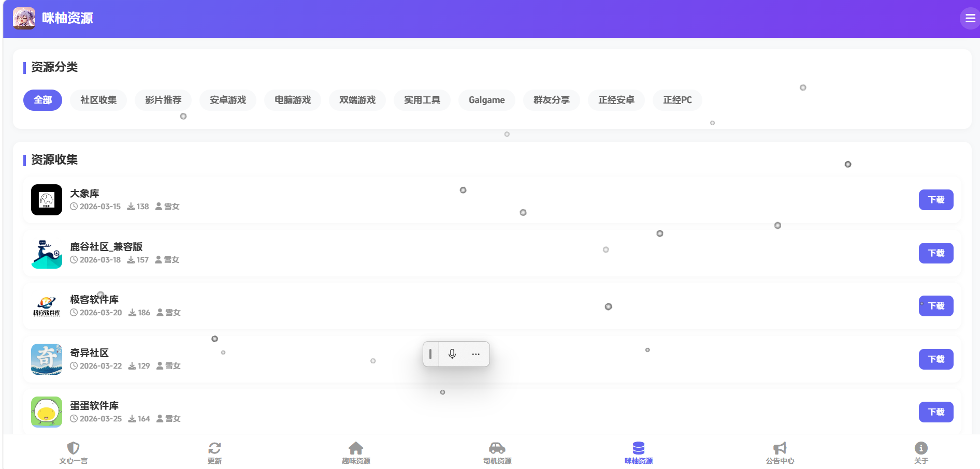Click the 大象库 app icon
Viewport: 980px width, 469px height.
47,200
